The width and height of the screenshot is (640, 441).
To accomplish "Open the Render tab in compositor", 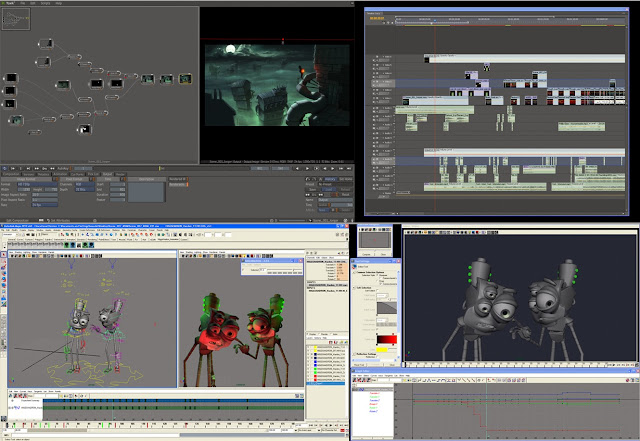I will click(120, 174).
